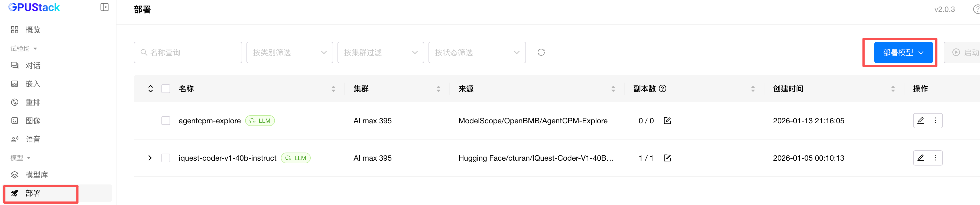
Task: Show the 副本数 help tooltip icon
Action: (663, 88)
